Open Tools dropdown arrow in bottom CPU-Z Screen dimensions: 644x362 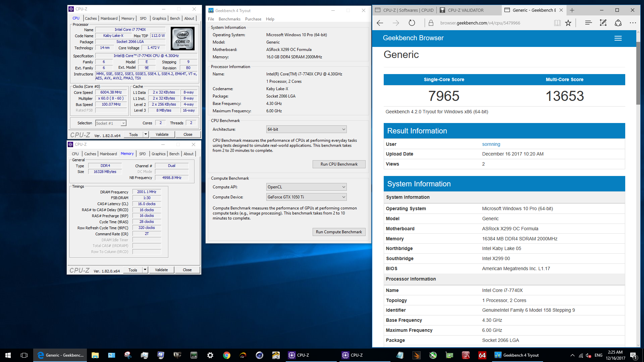click(145, 270)
